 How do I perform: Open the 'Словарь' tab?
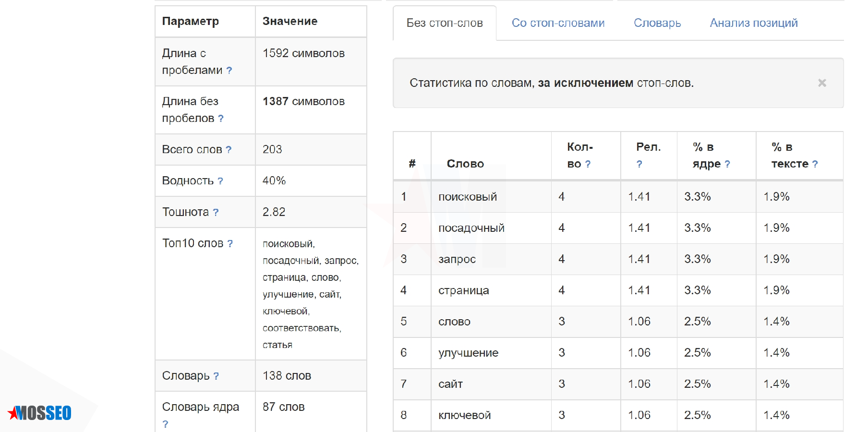[657, 23]
